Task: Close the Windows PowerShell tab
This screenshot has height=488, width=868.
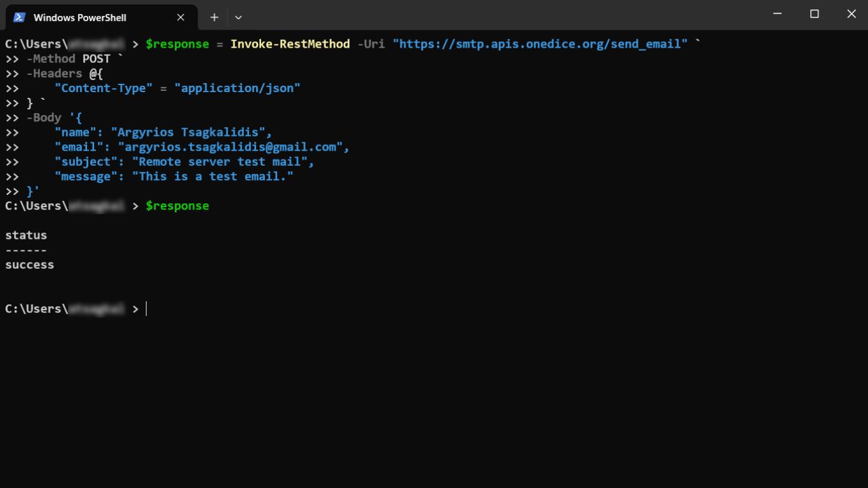Action: (x=180, y=17)
